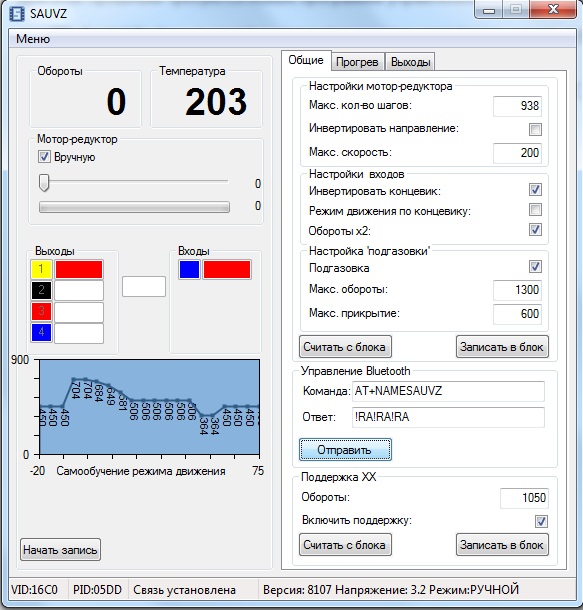Click the Начать запись button
The image size is (583, 610).
[60, 550]
